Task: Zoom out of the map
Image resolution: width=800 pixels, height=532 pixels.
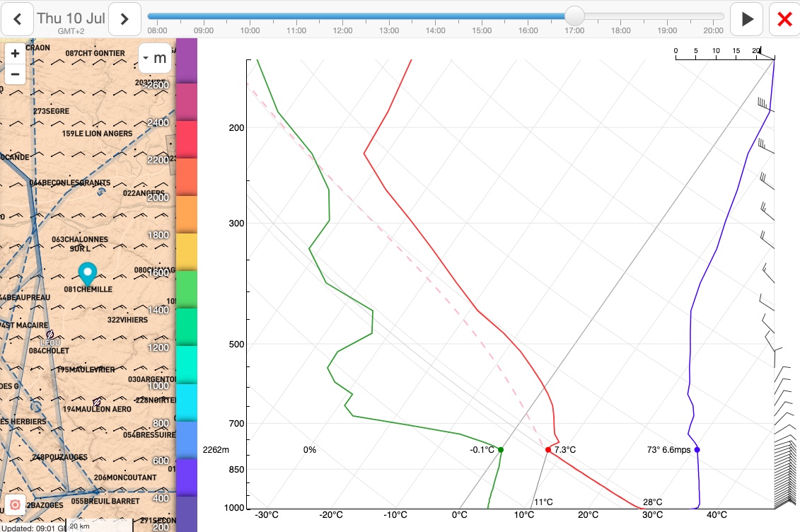Action: [x=15, y=74]
